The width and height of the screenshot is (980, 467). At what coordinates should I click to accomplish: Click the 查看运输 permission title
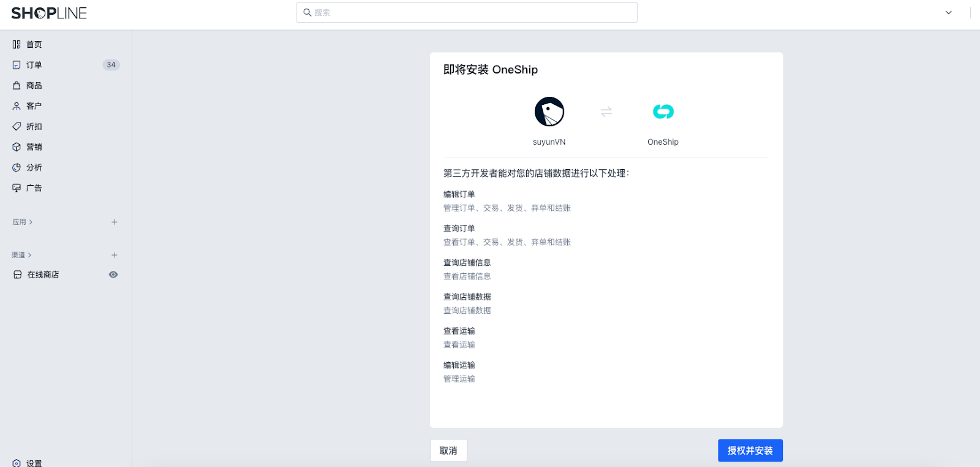[x=459, y=331]
